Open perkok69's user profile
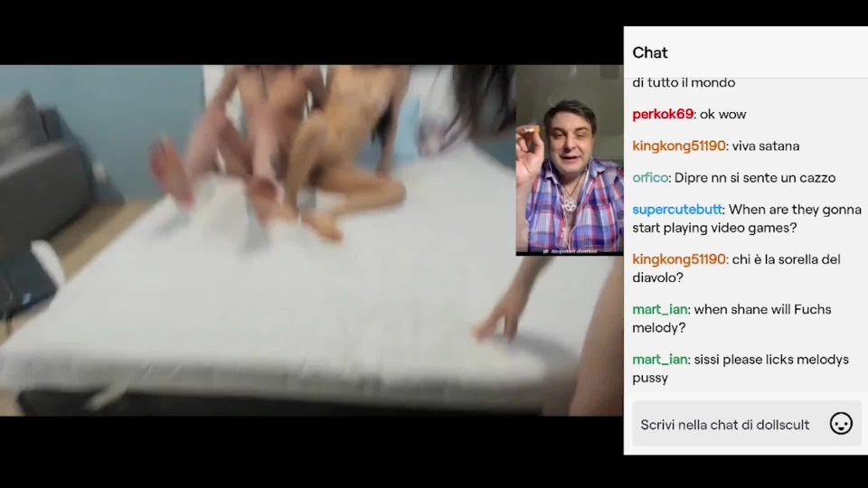Screen dimensions: 868x488 click(x=663, y=114)
